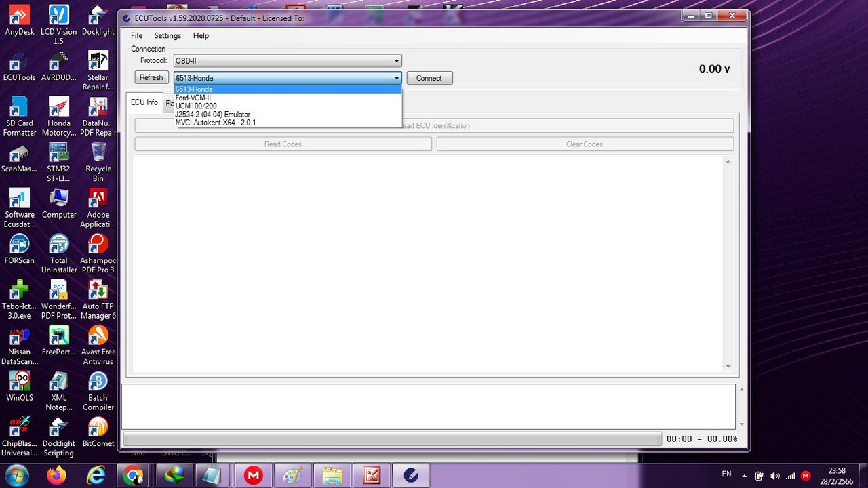Choose MVCI Autokent-X64 - 2.0.1 interface
The height and width of the screenshot is (488, 868).
[x=288, y=123]
